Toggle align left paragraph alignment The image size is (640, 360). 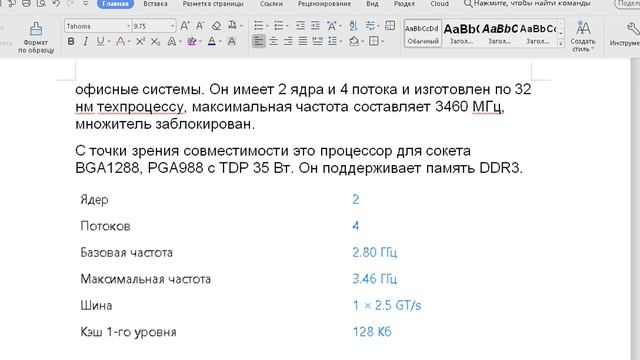258,41
